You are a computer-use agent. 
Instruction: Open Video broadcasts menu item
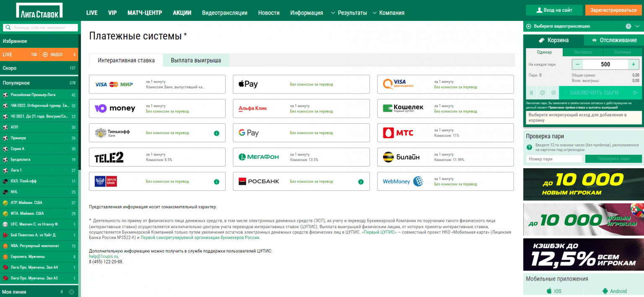pos(225,13)
